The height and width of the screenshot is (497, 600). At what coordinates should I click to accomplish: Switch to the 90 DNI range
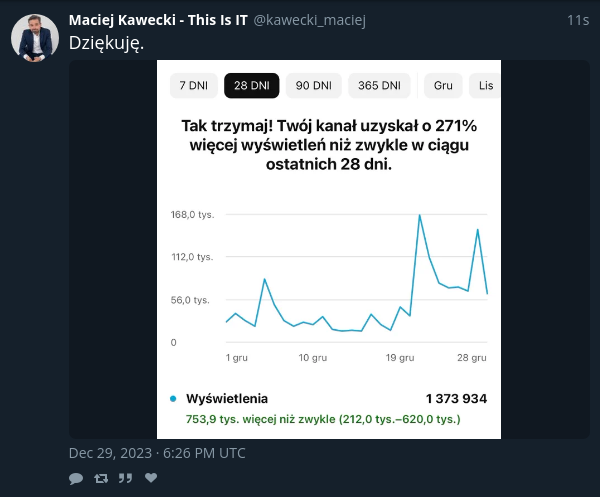click(313, 85)
